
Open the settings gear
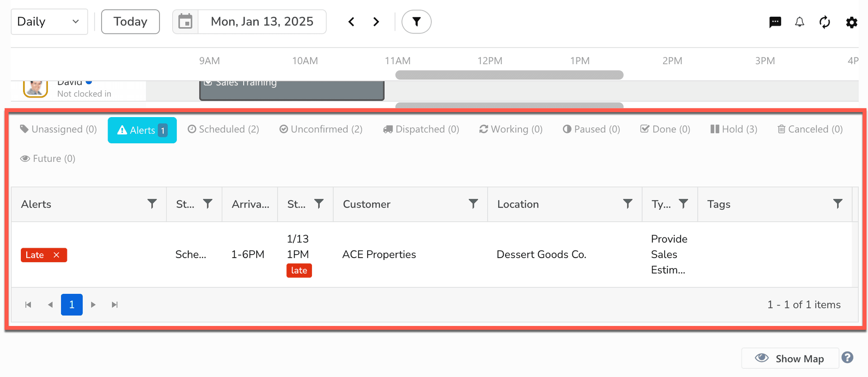tap(852, 22)
